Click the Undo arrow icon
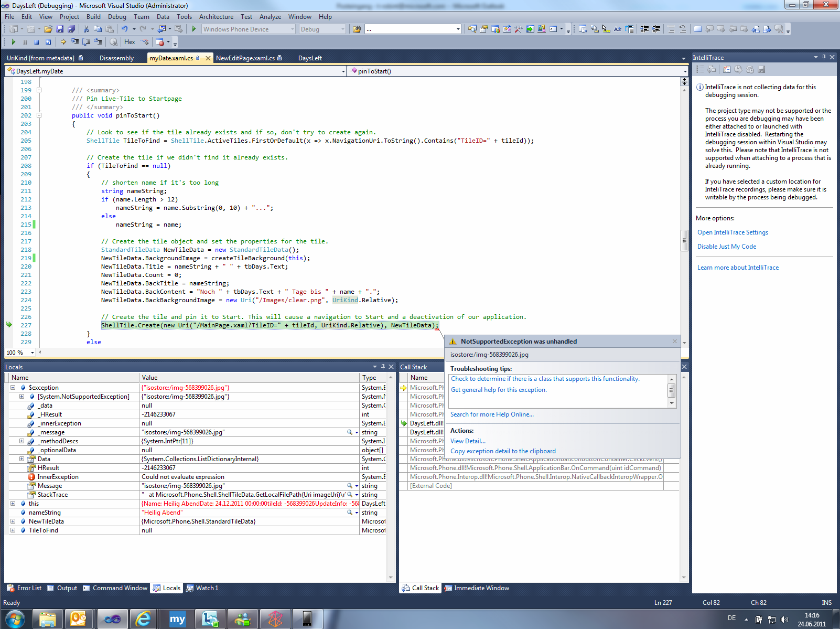This screenshot has width=840, height=629. pyautogui.click(x=124, y=29)
